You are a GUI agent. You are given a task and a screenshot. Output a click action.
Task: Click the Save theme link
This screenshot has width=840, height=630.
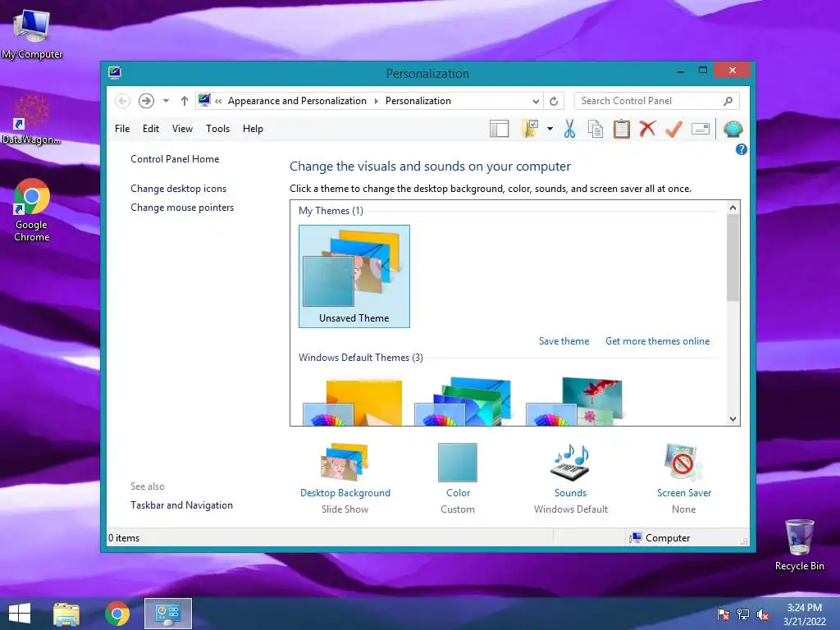tap(564, 341)
